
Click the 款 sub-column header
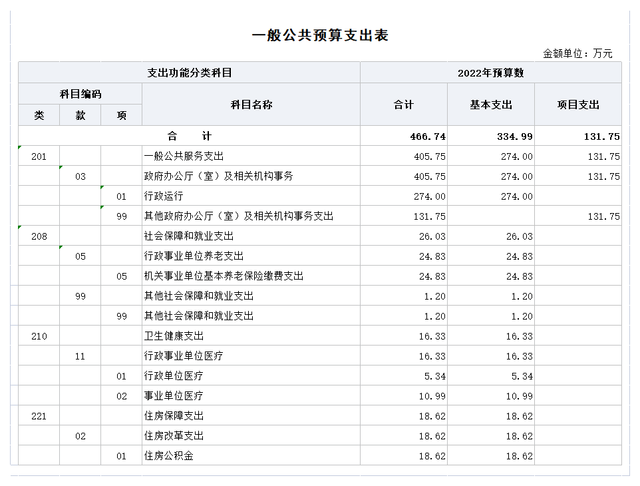80,115
